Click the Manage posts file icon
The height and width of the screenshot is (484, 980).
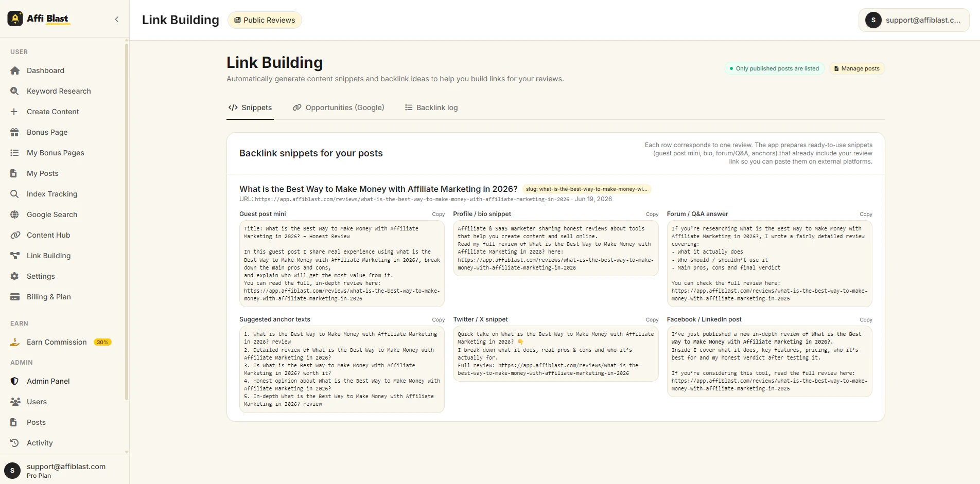836,68
